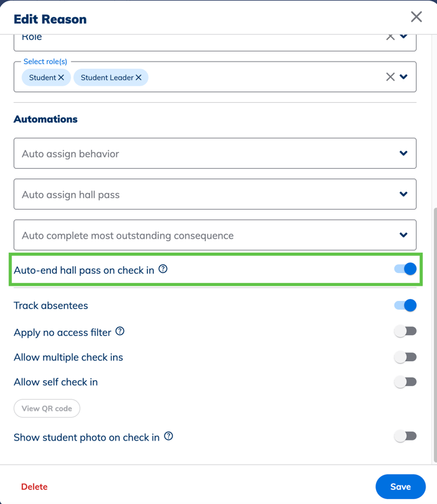Turn on Allow self check in
This screenshot has height=504, width=437.
pyautogui.click(x=405, y=382)
